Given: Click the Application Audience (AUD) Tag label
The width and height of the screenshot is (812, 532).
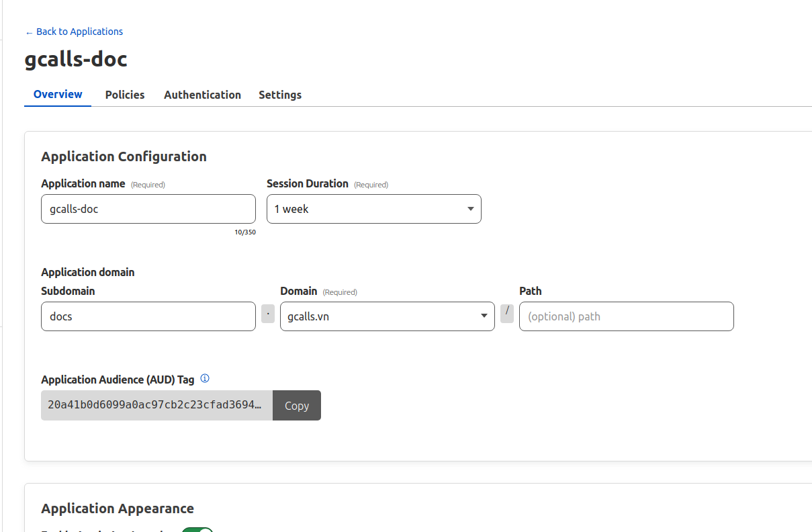Looking at the screenshot, I should click(118, 380).
